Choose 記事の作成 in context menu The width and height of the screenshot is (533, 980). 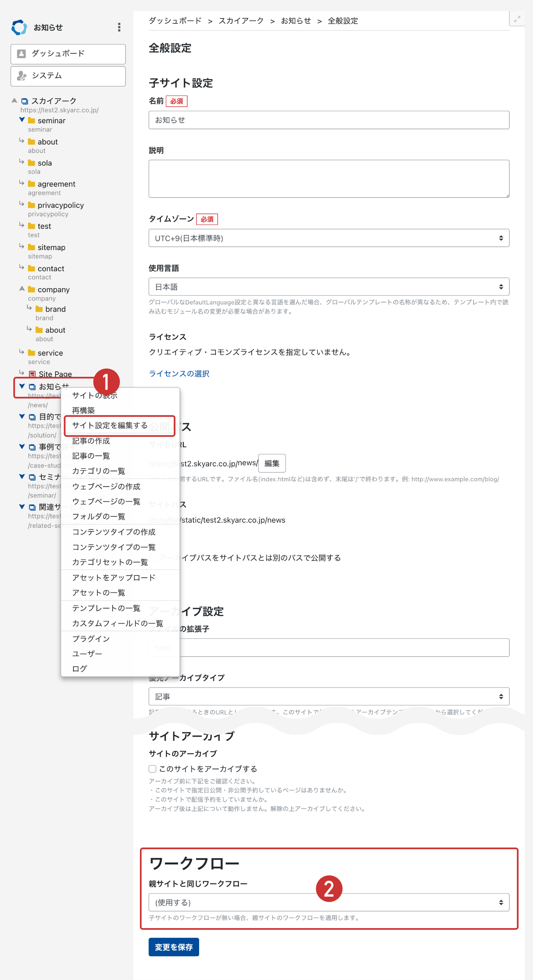tap(91, 441)
